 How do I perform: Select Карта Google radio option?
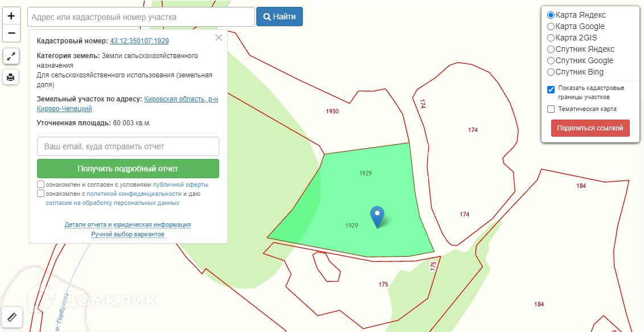click(x=551, y=27)
